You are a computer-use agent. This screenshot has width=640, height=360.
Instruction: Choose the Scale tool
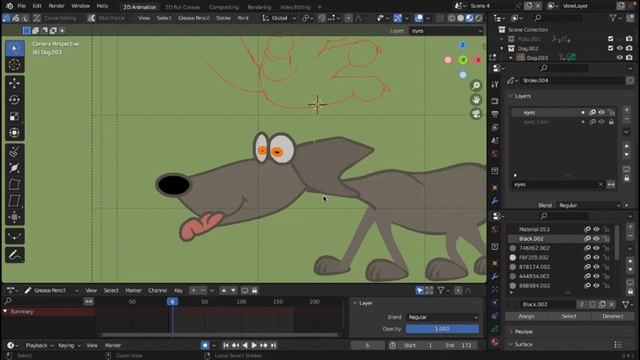tap(14, 116)
